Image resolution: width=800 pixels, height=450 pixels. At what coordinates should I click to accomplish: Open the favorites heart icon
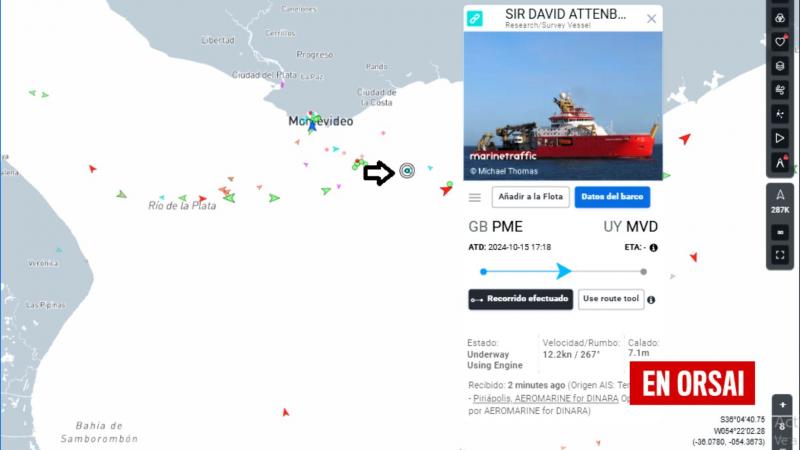click(780, 42)
